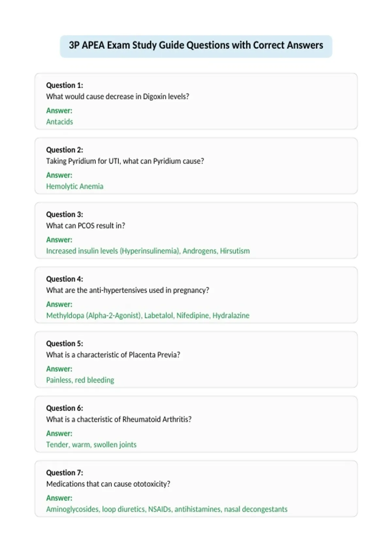Select the Placenta Previa question

113,355
